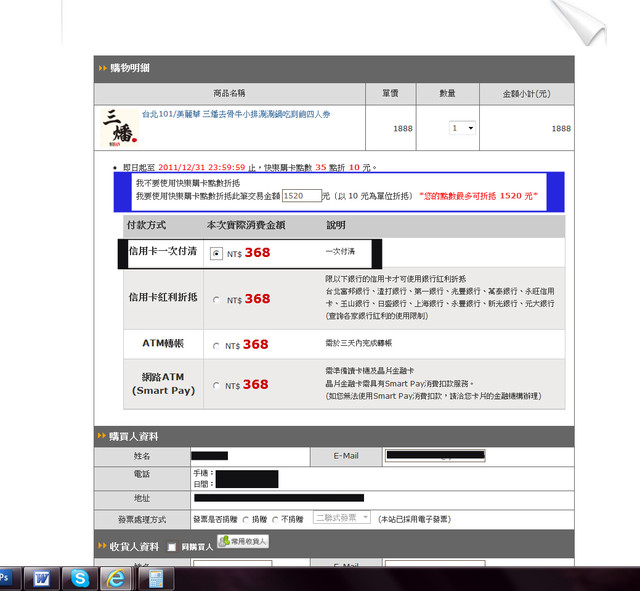Viewport: 640px width, 591px height.
Task: Click the red 2011/12/31 23:59:59 deadline text
Action: [x=202, y=167]
